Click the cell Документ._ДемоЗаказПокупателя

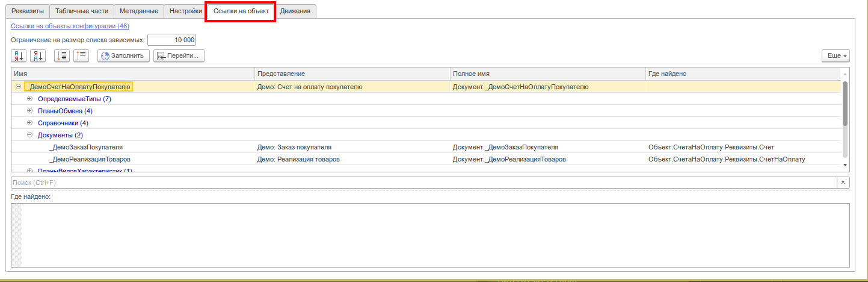pos(548,147)
